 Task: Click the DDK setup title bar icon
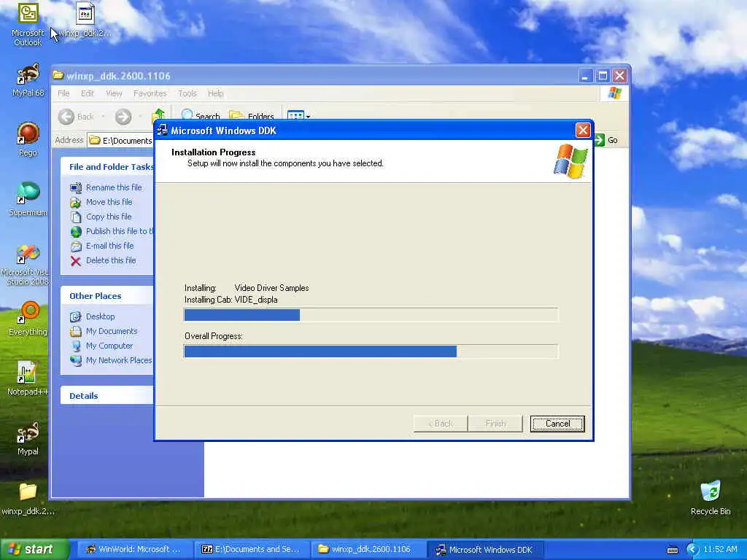163,130
